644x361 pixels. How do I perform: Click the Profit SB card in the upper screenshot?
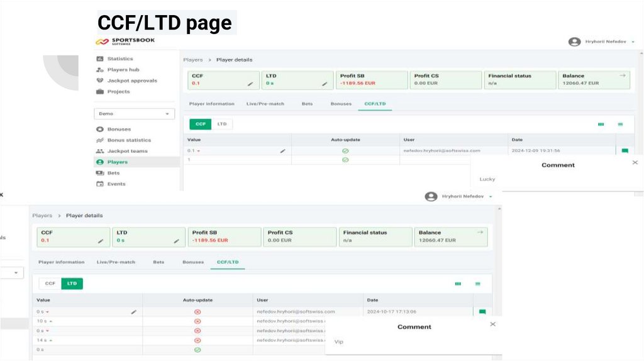click(372, 80)
